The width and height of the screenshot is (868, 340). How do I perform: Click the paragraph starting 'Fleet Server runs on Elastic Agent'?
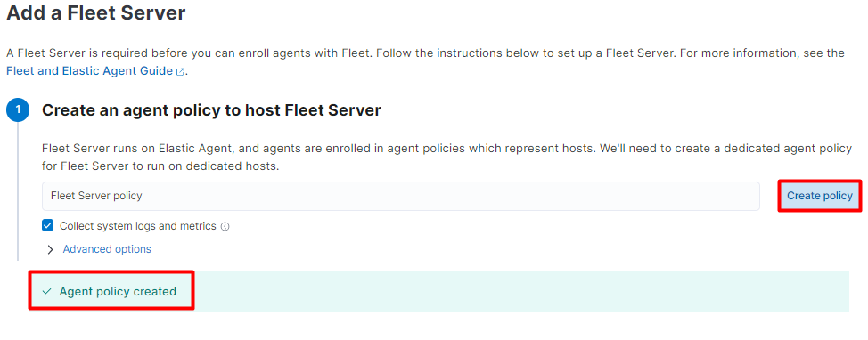446,157
